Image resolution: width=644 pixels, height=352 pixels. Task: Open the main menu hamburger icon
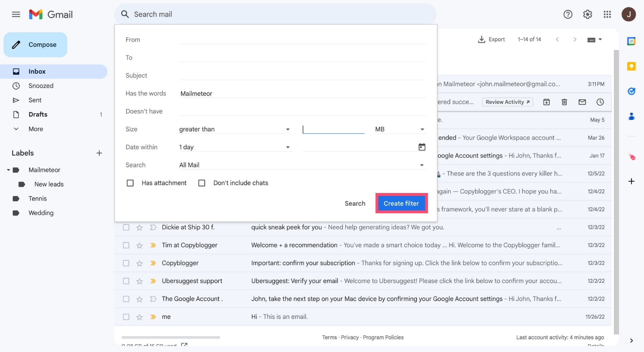[16, 14]
